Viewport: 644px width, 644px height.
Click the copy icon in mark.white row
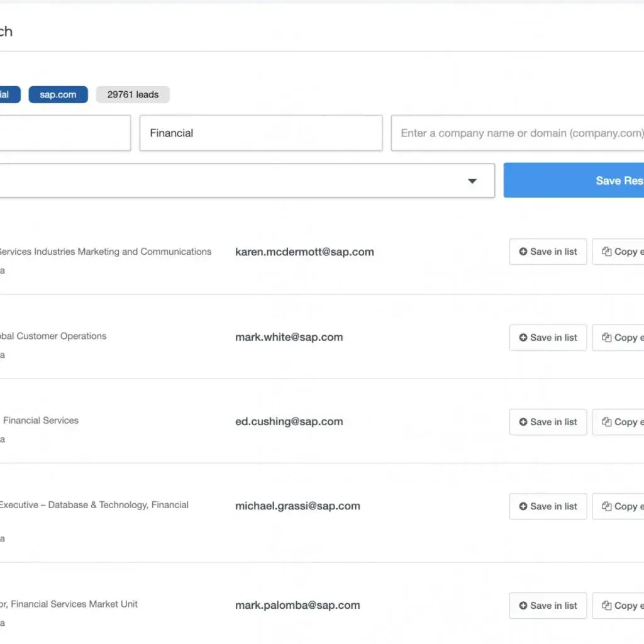pyautogui.click(x=607, y=338)
